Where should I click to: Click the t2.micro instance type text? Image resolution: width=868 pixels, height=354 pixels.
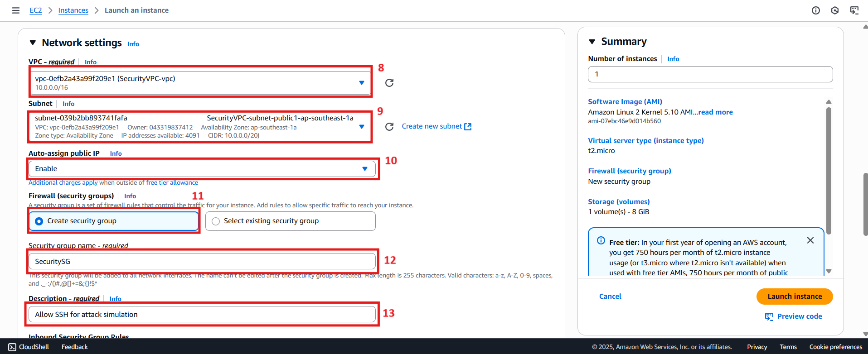pos(601,151)
